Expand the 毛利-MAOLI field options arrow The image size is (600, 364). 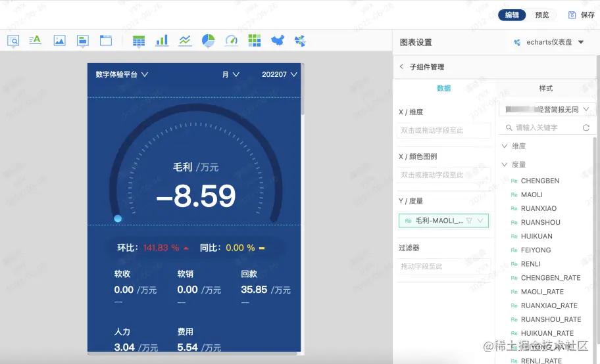point(481,221)
